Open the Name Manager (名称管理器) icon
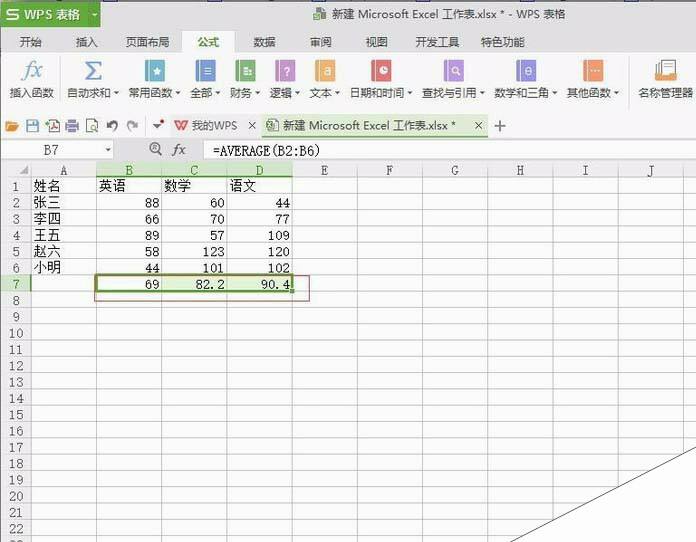Screen dimensions: 696x542 665,71
